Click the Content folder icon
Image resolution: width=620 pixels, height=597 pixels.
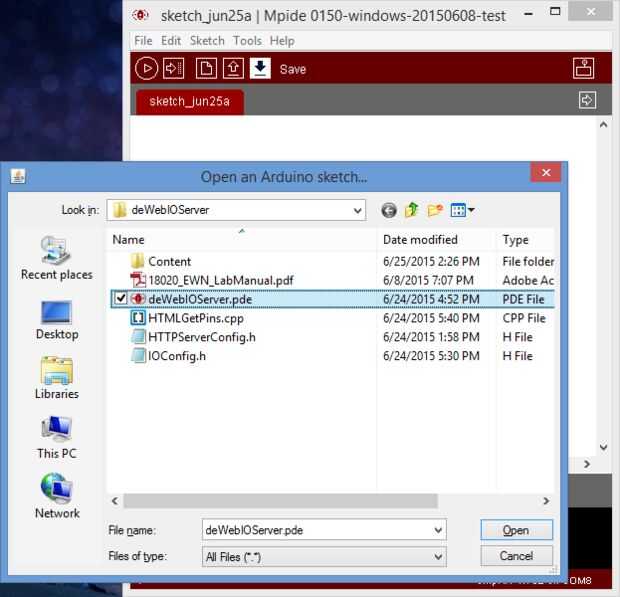[x=137, y=261]
